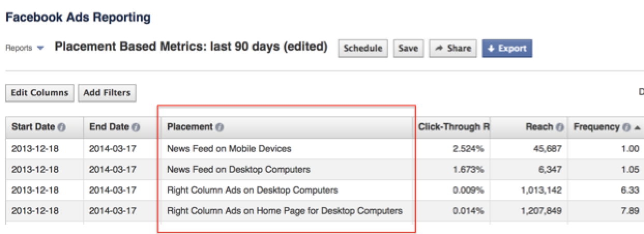Click the Facebook Ads Reporting heading
Image resolution: width=644 pixels, height=234 pixels.
pos(78,17)
